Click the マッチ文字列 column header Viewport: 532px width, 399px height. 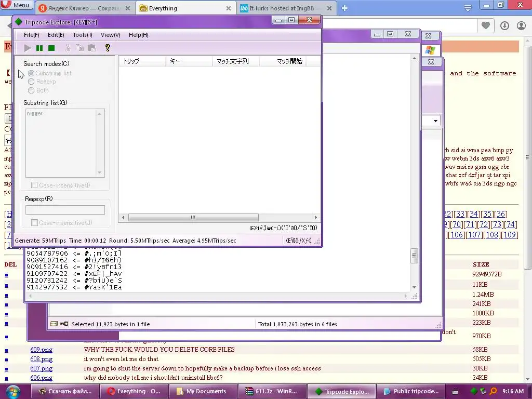point(235,61)
